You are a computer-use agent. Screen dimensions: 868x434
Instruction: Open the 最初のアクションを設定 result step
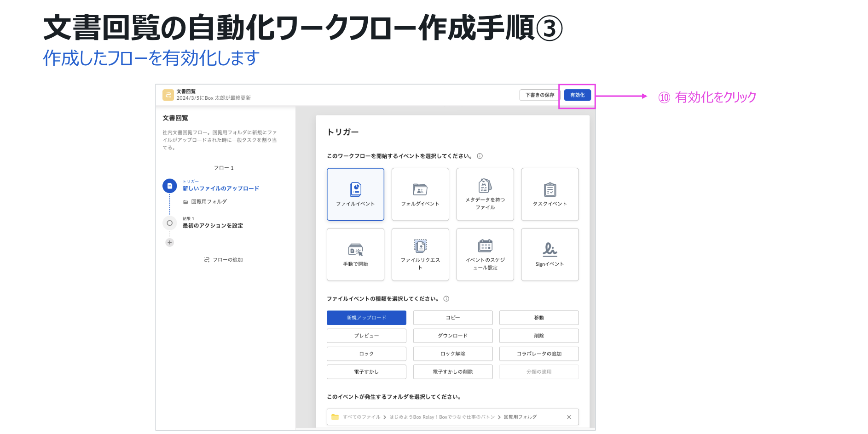(213, 226)
